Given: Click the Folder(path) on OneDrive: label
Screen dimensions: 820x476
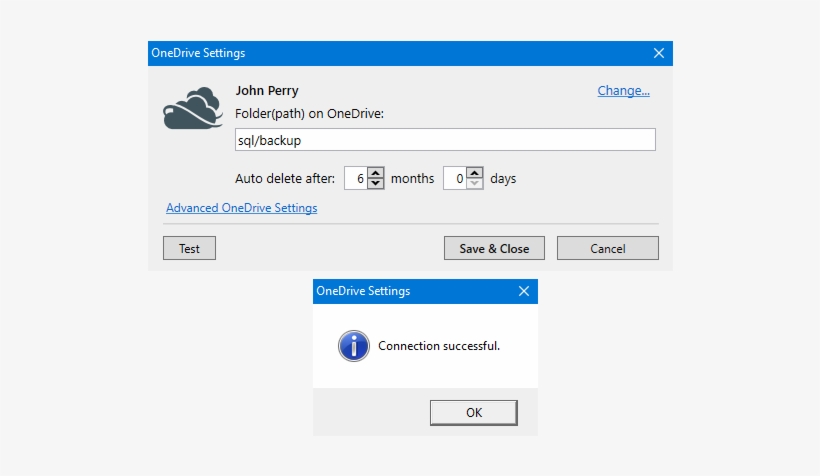Looking at the screenshot, I should pos(310,114).
